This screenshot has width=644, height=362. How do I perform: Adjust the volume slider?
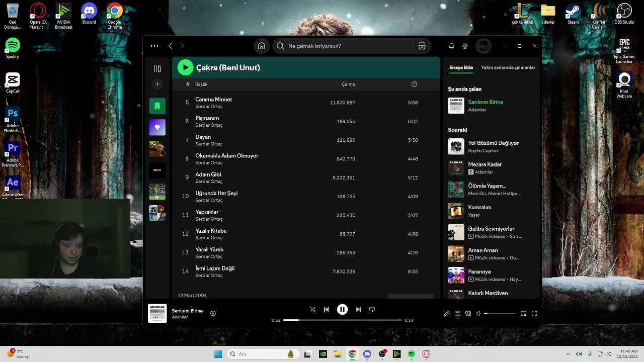pyautogui.click(x=500, y=313)
